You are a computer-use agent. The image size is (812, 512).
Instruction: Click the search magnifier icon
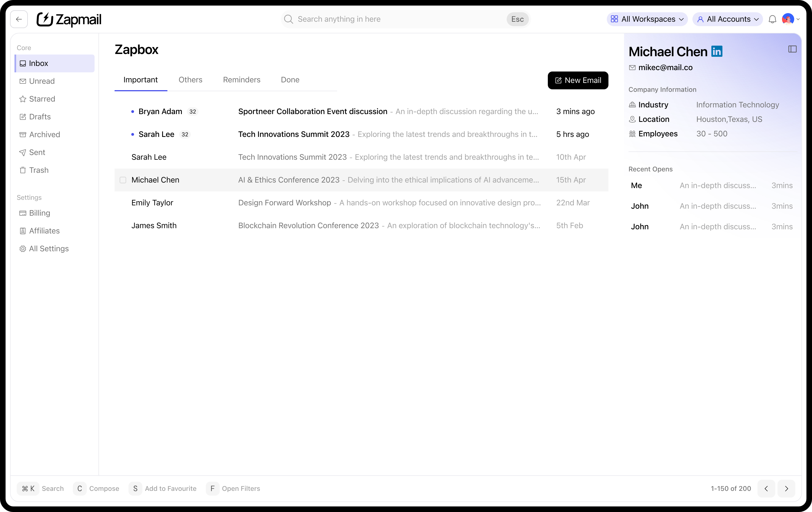point(289,19)
